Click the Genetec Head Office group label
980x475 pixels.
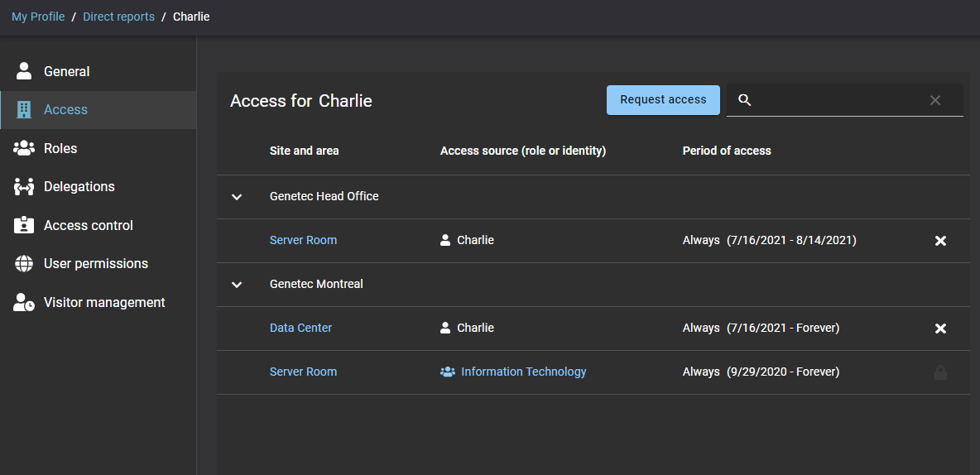coord(324,196)
